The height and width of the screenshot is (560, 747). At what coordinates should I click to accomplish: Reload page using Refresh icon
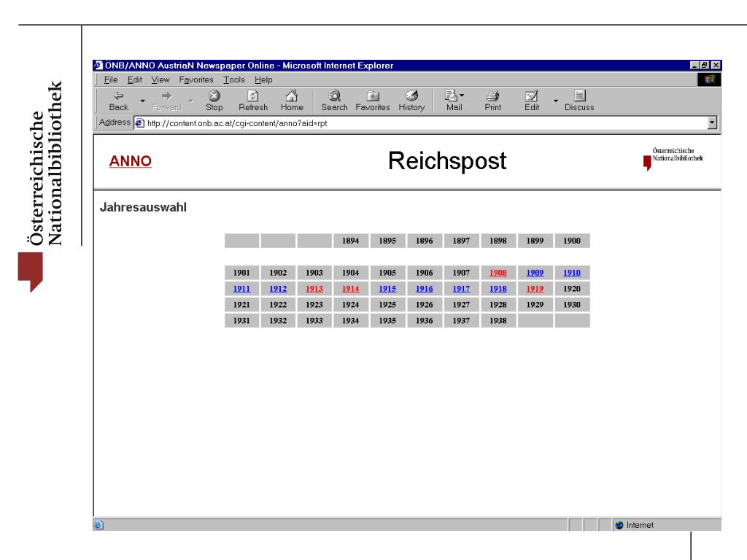tap(253, 101)
